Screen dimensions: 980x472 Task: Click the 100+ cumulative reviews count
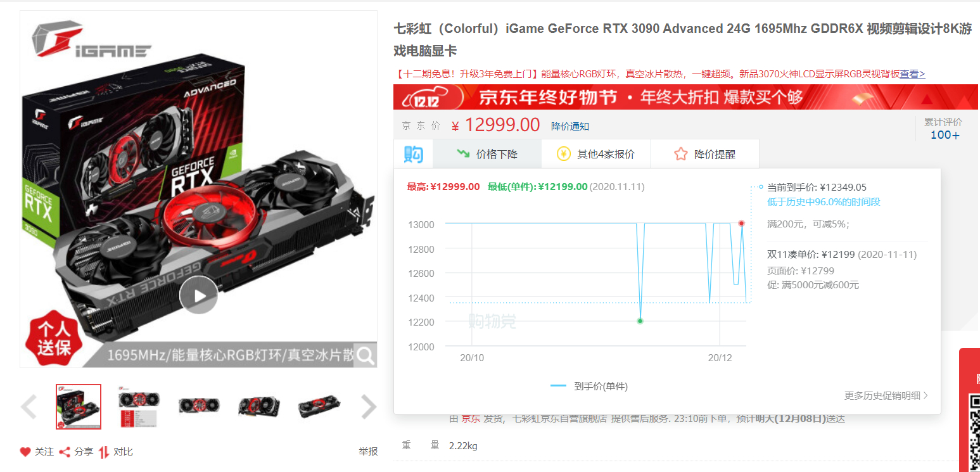coord(945,135)
